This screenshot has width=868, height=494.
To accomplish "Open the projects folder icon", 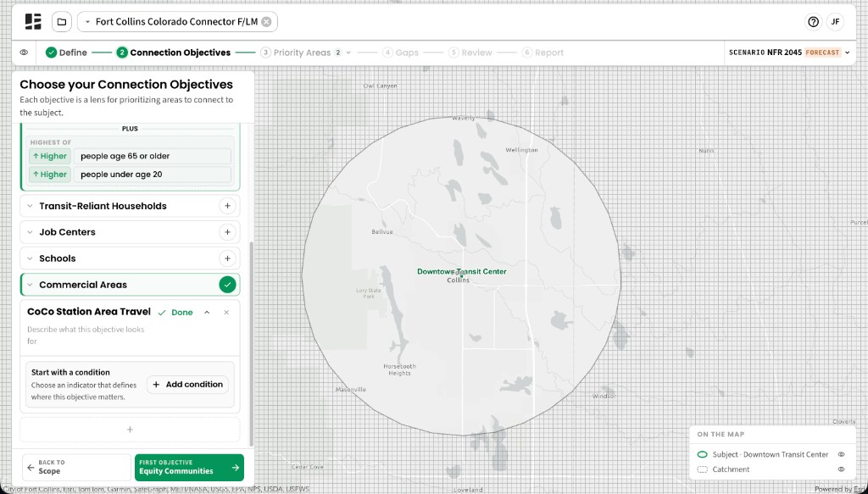I will tap(62, 21).
